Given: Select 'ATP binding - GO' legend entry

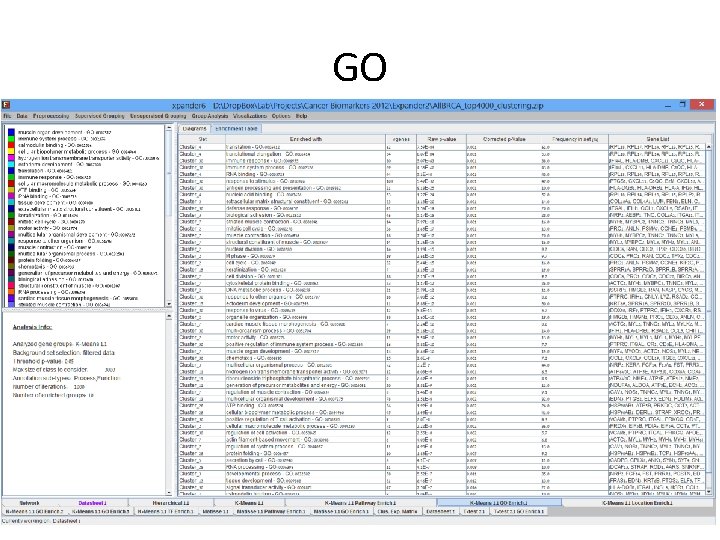Looking at the screenshot, I should click(x=47, y=190).
